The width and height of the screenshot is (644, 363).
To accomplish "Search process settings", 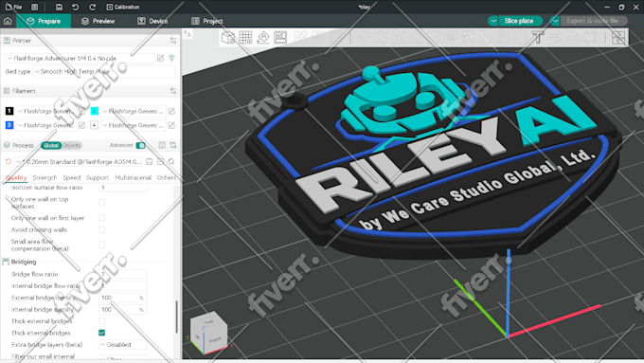I will click(171, 161).
